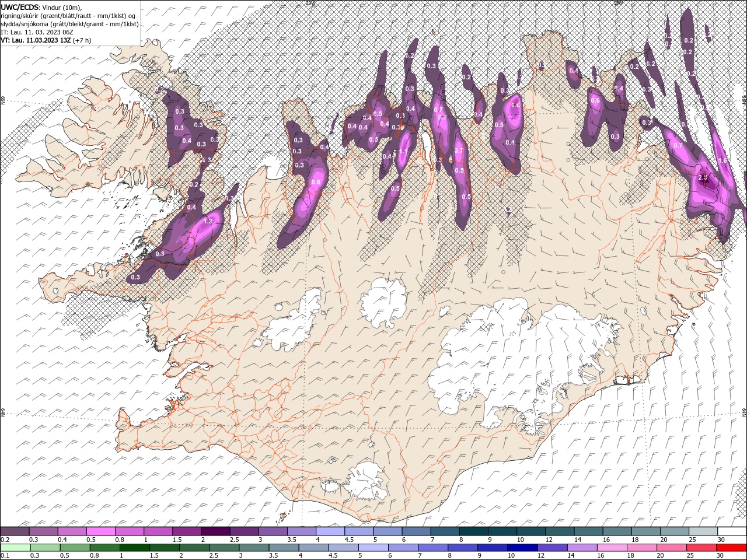Select lower legend light pink swatch 16–18

coord(612,548)
